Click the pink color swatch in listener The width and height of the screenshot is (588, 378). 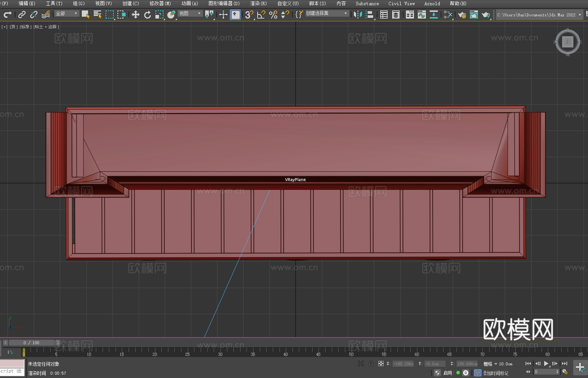pyautogui.click(x=12, y=364)
